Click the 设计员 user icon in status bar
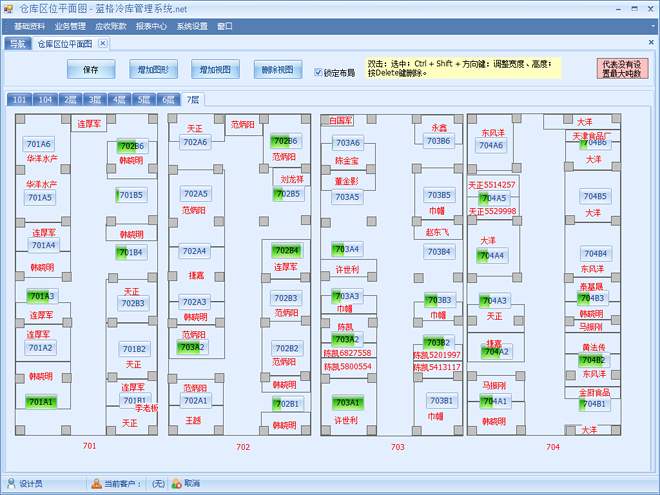660x495 pixels. pyautogui.click(x=12, y=484)
